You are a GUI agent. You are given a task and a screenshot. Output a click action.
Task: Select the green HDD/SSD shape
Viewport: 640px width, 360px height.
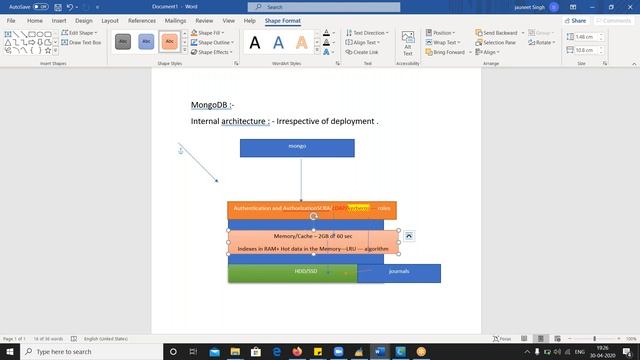(x=292, y=273)
